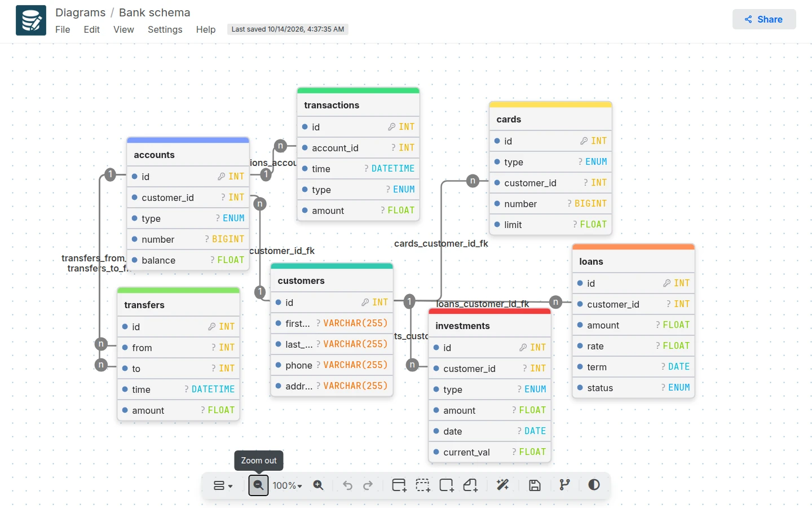Undo the last action
The image size is (812, 508).
[347, 485]
